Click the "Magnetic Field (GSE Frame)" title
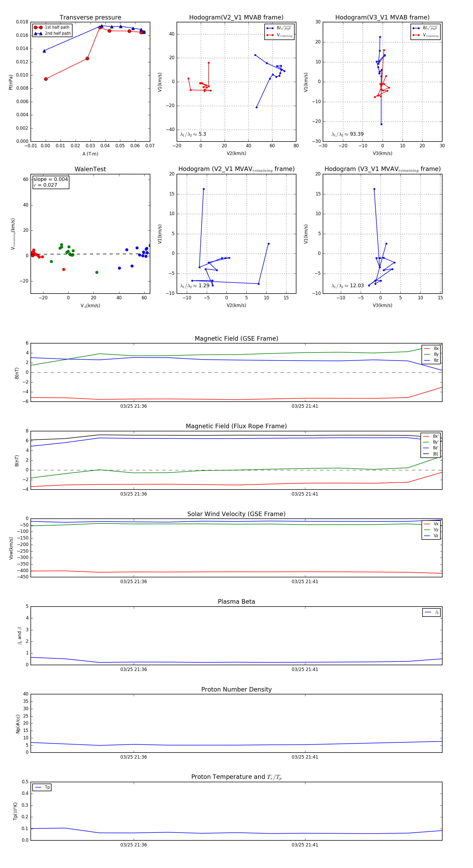The height and width of the screenshot is (868, 473). tap(236, 339)
